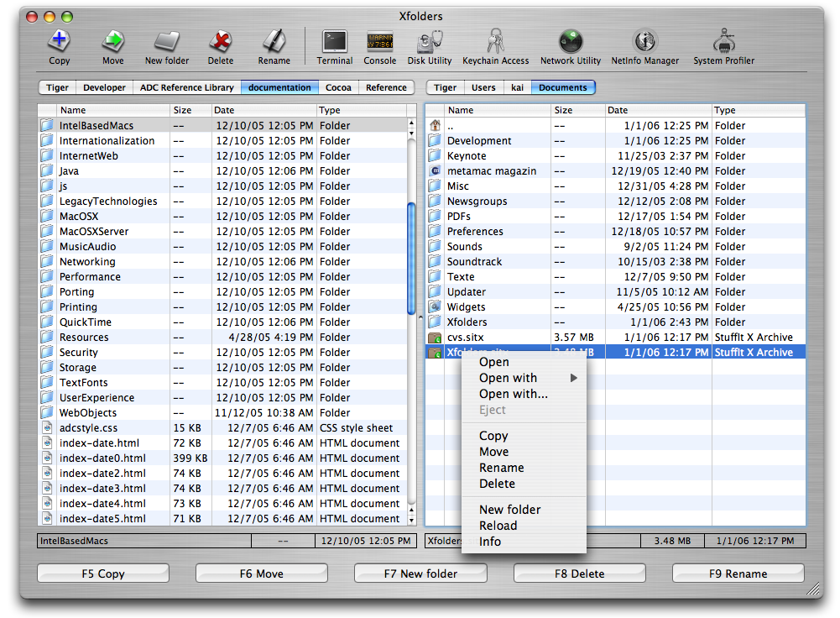Click the left pane scroll up arrow
This screenshot has height=618, width=840.
coord(411,123)
